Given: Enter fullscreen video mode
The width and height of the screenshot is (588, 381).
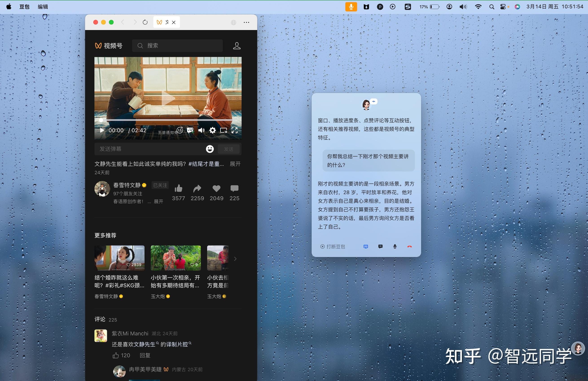Looking at the screenshot, I should tap(235, 130).
